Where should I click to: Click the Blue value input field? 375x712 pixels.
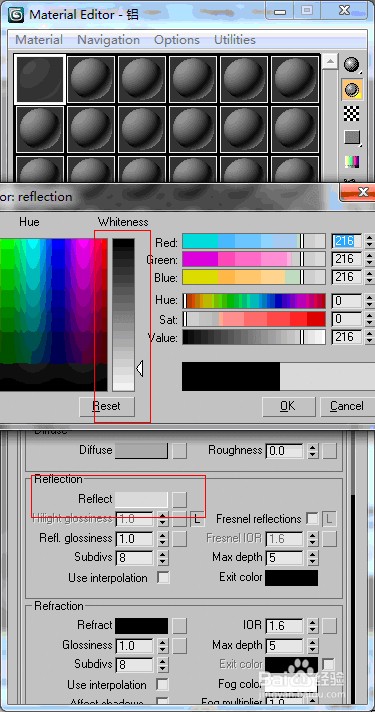[347, 277]
